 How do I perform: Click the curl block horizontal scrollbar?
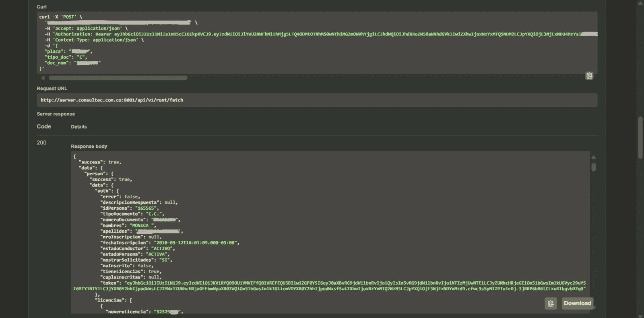tap(118, 78)
